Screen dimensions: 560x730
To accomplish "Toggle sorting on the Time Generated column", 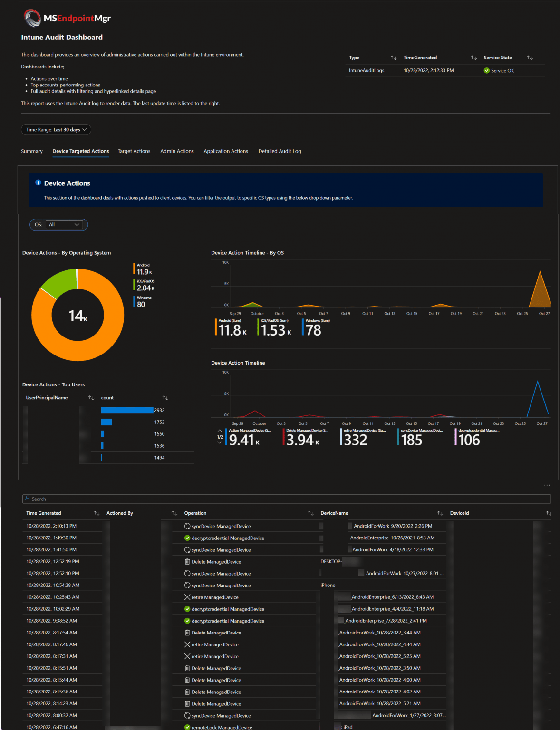I will 97,513.
